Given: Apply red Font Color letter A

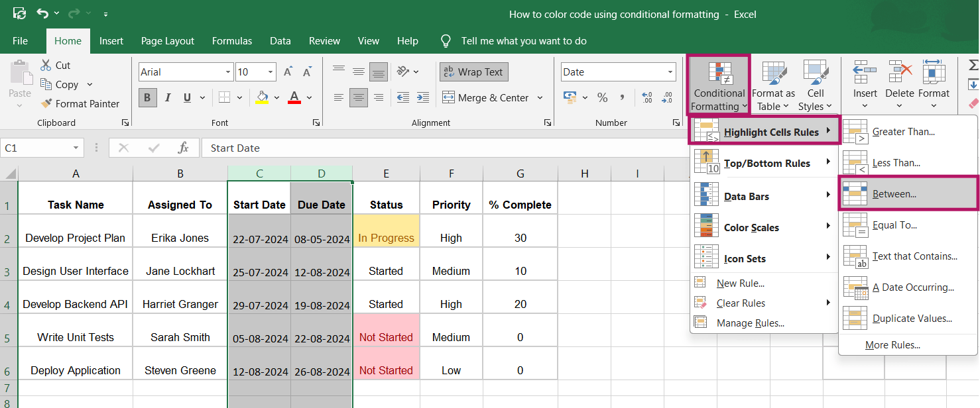Looking at the screenshot, I should pos(294,97).
